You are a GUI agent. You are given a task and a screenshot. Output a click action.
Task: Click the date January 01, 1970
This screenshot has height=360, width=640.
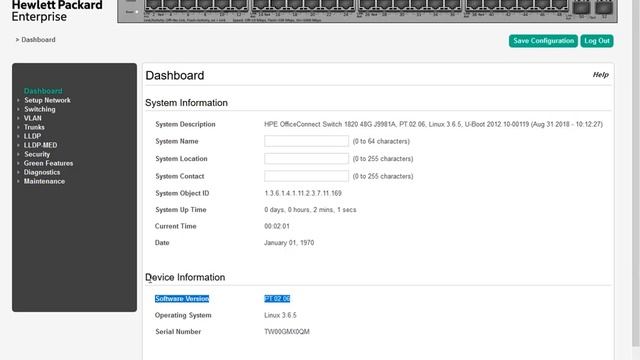(289, 242)
